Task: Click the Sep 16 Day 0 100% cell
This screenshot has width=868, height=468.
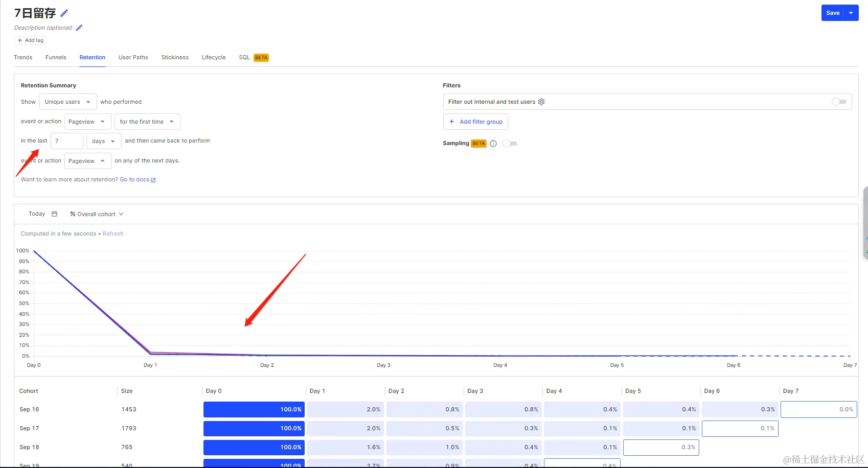Action: click(254, 409)
